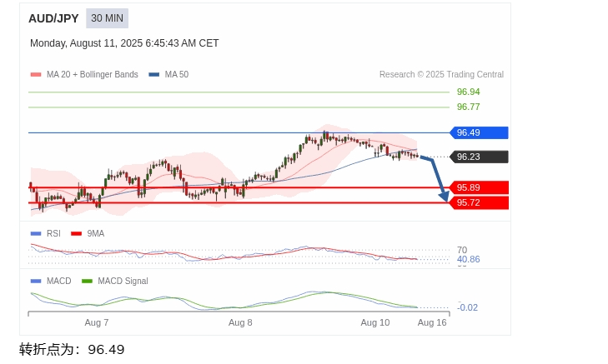Click the red 95.89 support price tag

coord(479,187)
